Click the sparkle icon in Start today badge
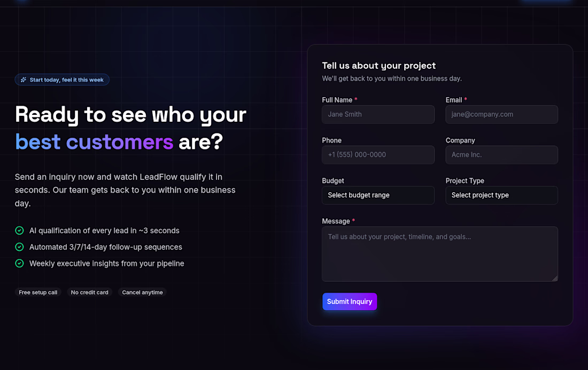Viewport: 588px width, 370px height. pos(23,80)
